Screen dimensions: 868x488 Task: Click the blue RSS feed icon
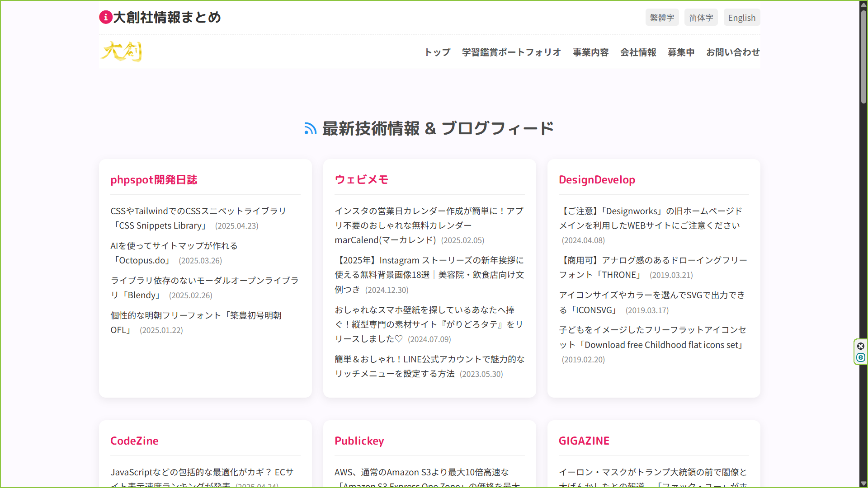coord(310,129)
